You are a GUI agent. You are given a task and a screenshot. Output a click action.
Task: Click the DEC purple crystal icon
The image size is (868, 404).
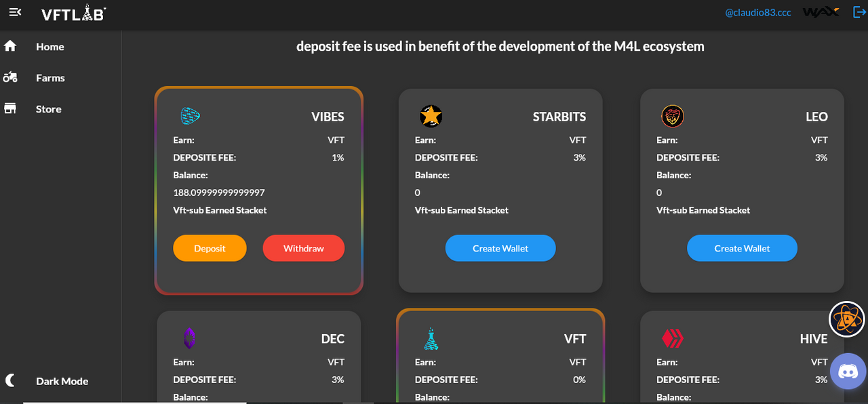[190, 338]
